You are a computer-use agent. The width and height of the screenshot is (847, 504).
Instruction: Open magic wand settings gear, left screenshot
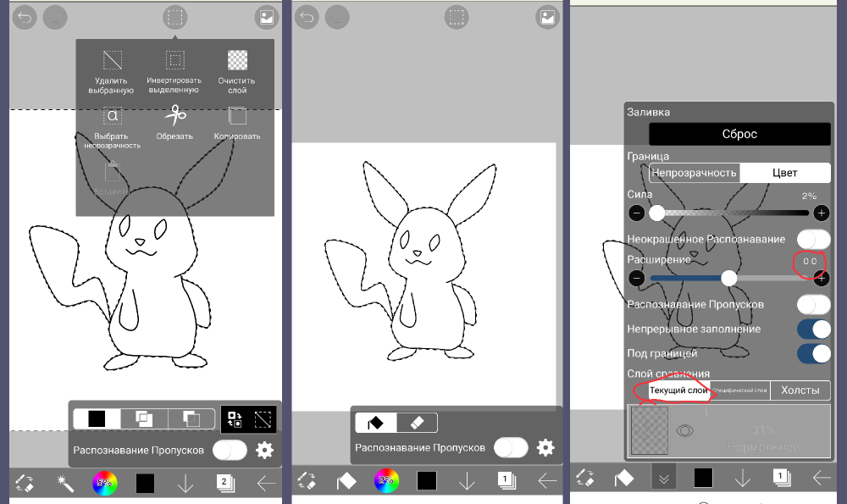[x=264, y=450]
